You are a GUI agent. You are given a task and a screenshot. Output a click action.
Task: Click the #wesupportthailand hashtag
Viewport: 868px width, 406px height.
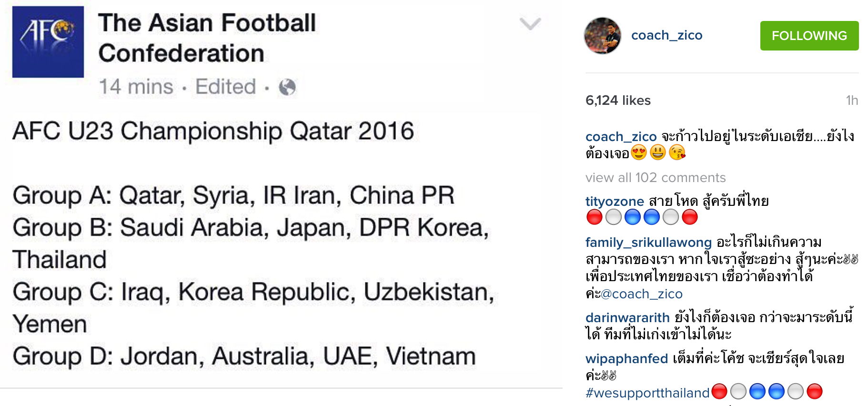click(647, 393)
